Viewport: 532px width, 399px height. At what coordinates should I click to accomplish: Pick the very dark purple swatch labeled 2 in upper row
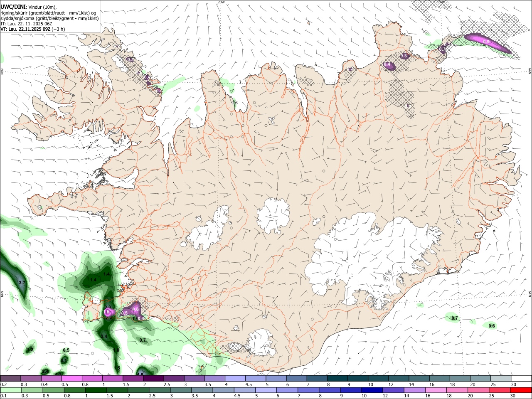click(153, 378)
